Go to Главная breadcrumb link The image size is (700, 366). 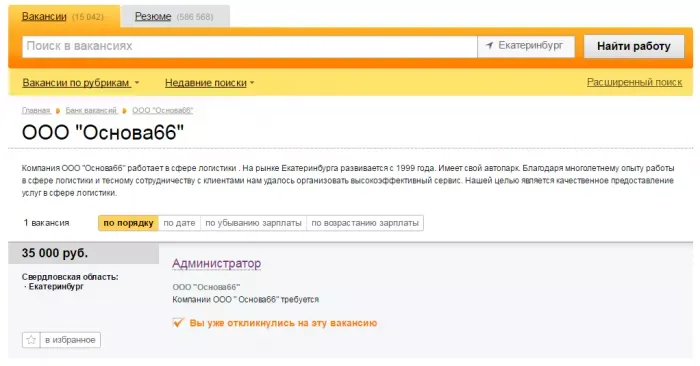coord(36,110)
